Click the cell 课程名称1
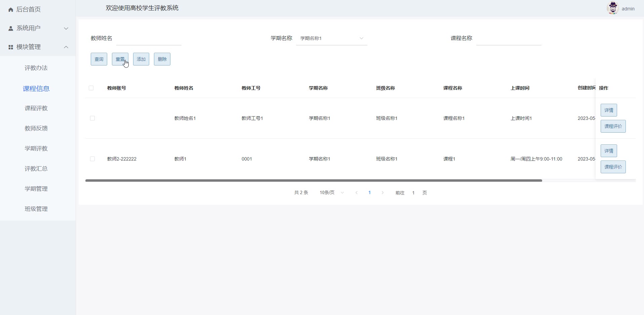Screen dimensions: 644x315 click(x=454, y=118)
